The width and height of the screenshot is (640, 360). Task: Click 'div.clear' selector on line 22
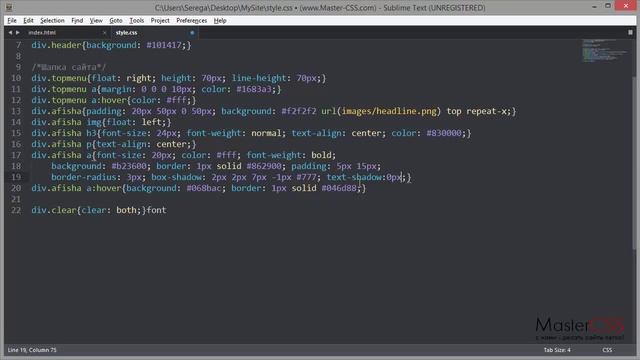[x=54, y=210]
